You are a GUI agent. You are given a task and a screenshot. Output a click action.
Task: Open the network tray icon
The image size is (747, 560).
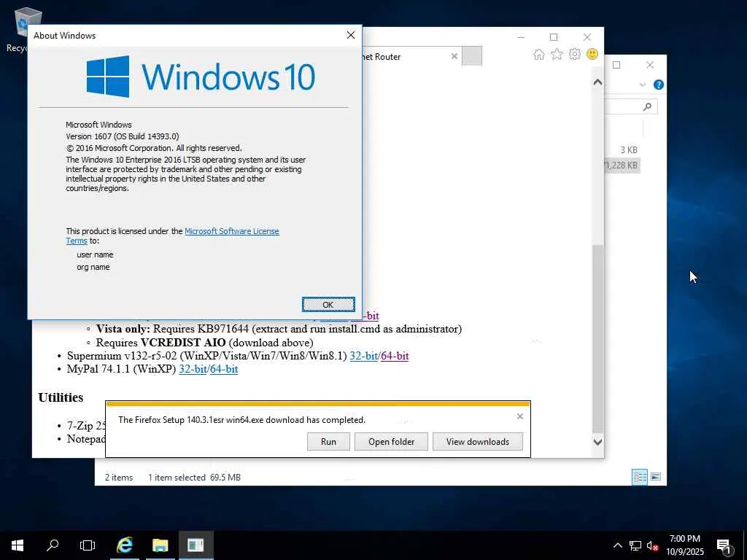[635, 545]
